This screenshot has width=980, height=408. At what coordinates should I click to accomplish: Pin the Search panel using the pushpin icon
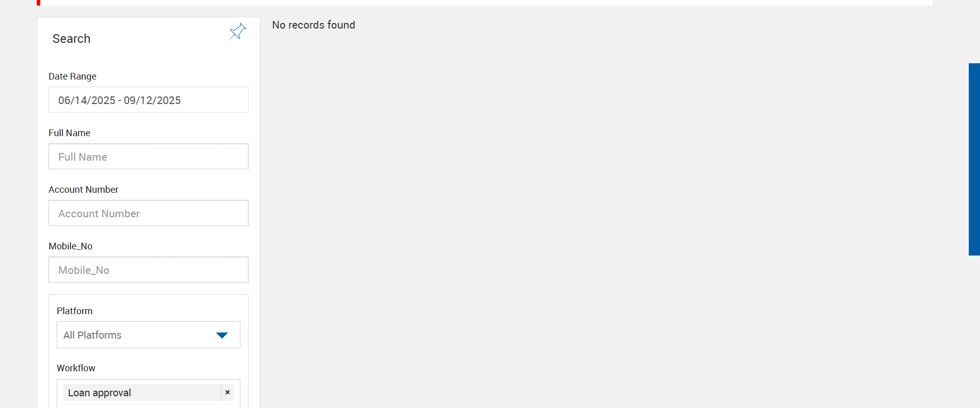pos(237,32)
